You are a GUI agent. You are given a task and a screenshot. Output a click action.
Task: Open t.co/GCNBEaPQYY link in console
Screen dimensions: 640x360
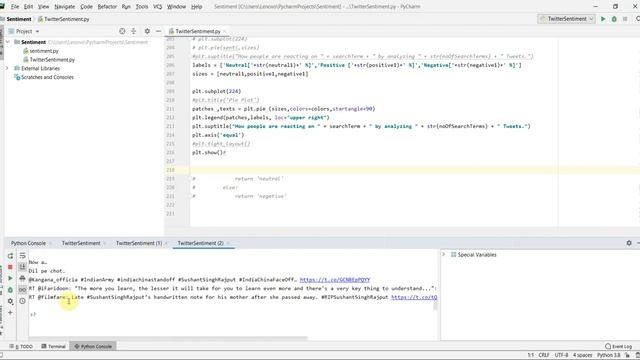335,280
